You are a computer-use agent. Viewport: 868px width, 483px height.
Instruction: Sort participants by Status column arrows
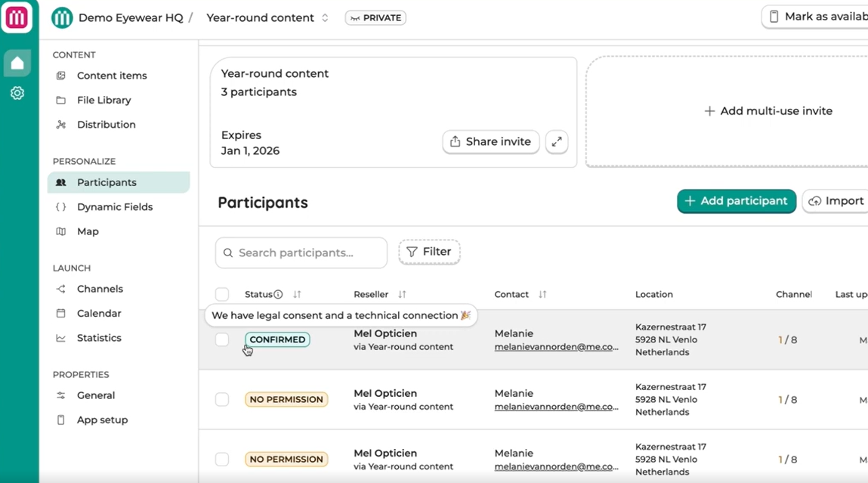point(297,294)
